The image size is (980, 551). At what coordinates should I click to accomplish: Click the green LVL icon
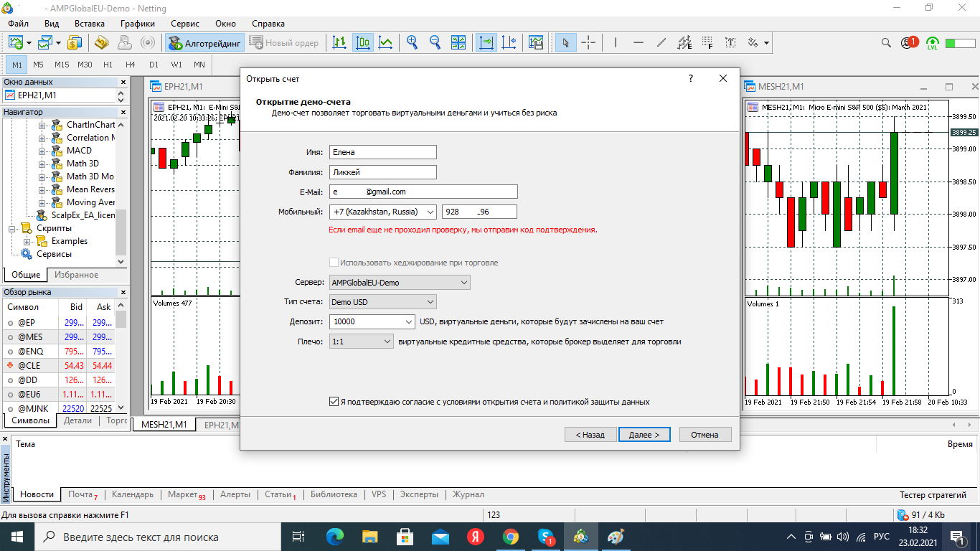pyautogui.click(x=933, y=43)
